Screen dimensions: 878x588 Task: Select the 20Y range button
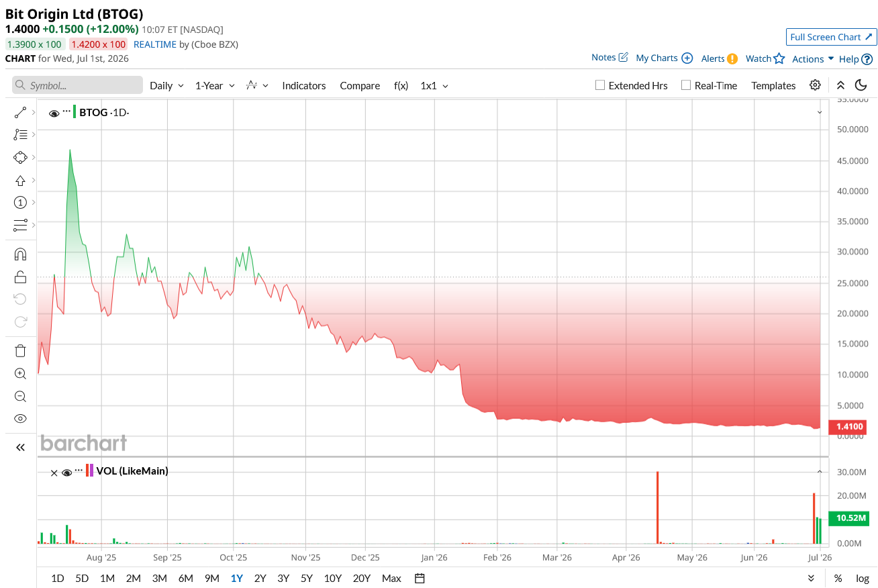(362, 578)
